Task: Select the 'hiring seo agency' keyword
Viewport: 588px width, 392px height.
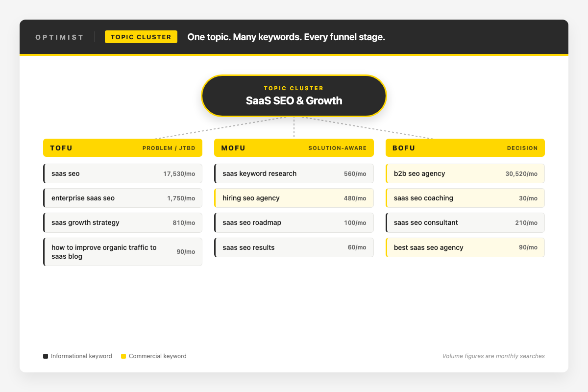Action: (x=294, y=198)
